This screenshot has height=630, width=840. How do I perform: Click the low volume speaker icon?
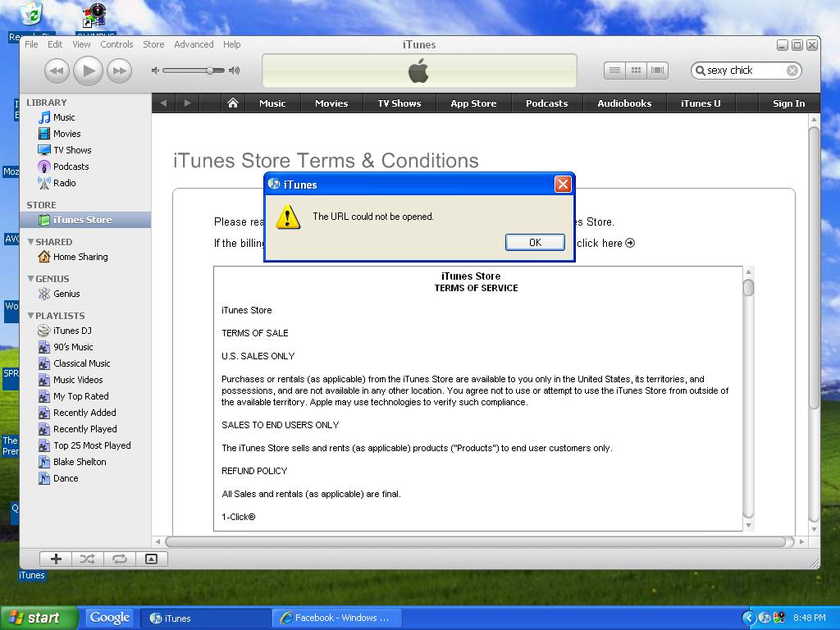(155, 71)
